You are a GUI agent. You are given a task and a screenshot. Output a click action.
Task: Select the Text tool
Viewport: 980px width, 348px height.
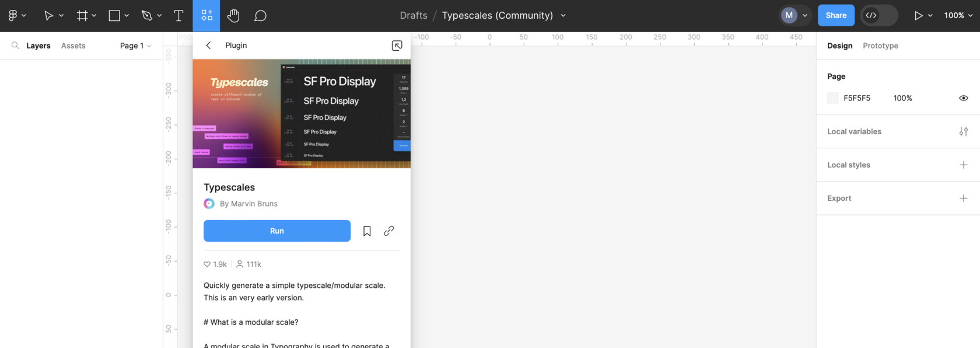(x=178, y=16)
